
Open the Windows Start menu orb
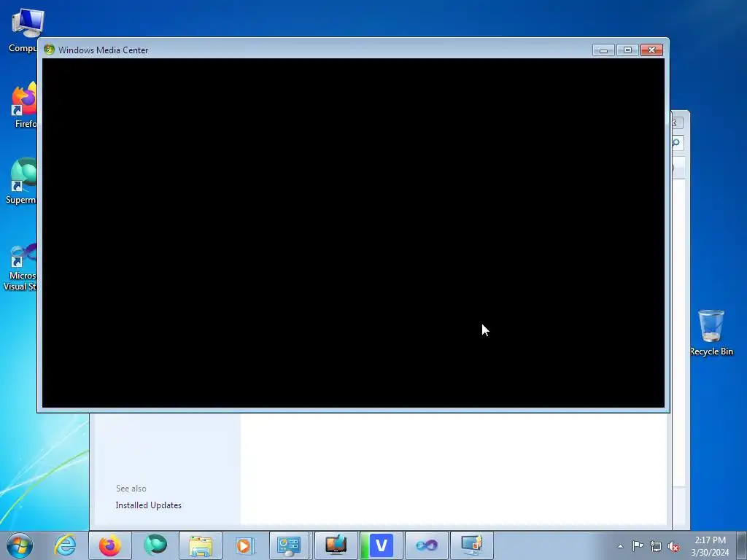click(20, 545)
